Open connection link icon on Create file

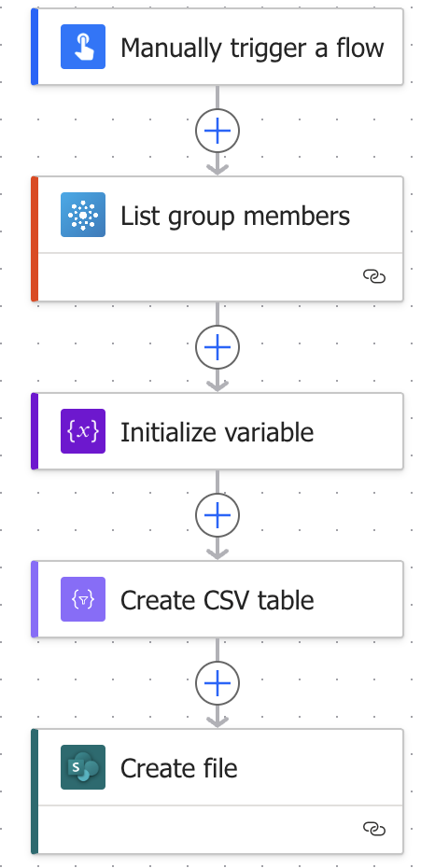374,829
